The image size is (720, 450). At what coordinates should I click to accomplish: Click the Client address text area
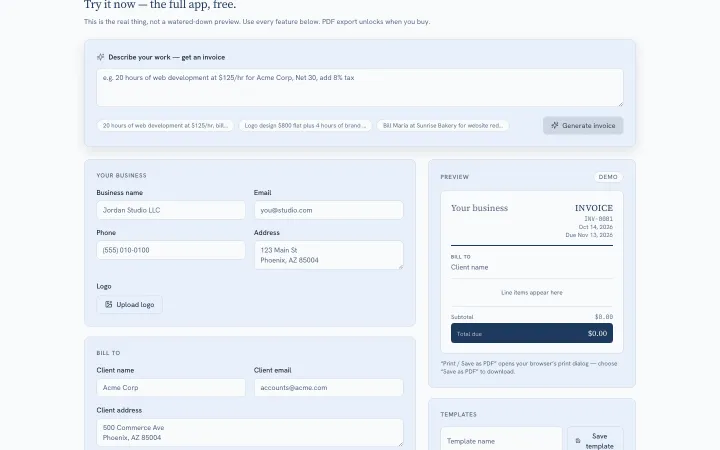[250, 433]
